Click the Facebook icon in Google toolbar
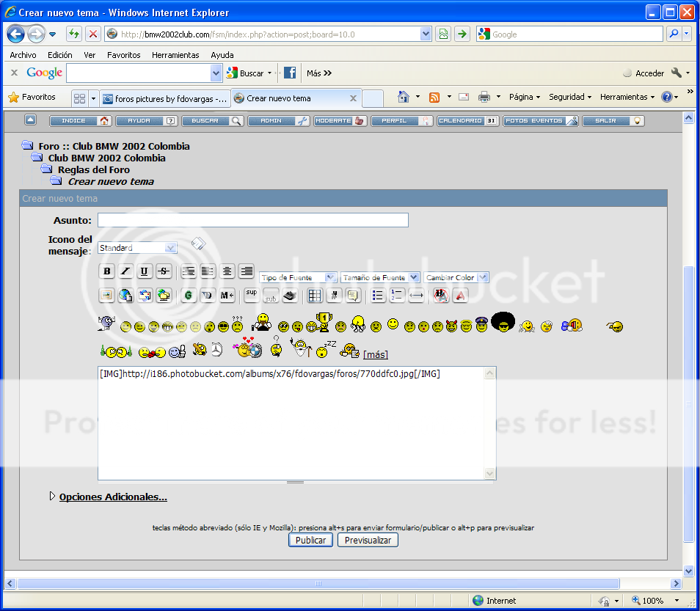 (290, 73)
